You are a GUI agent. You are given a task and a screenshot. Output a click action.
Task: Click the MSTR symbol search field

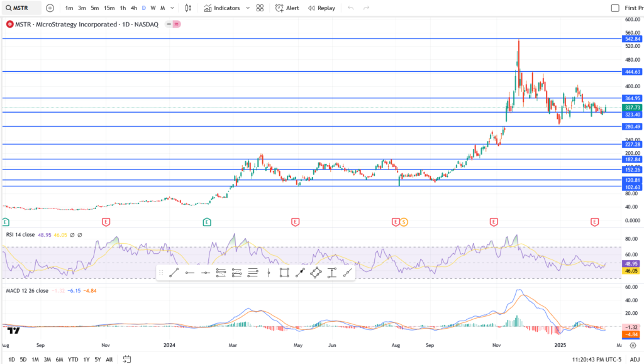[x=23, y=8]
